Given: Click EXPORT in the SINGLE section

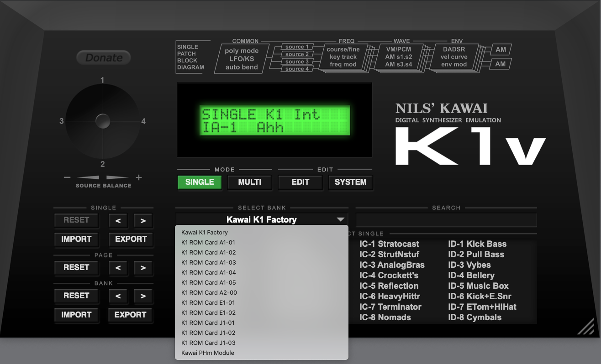Looking at the screenshot, I should click(131, 239).
